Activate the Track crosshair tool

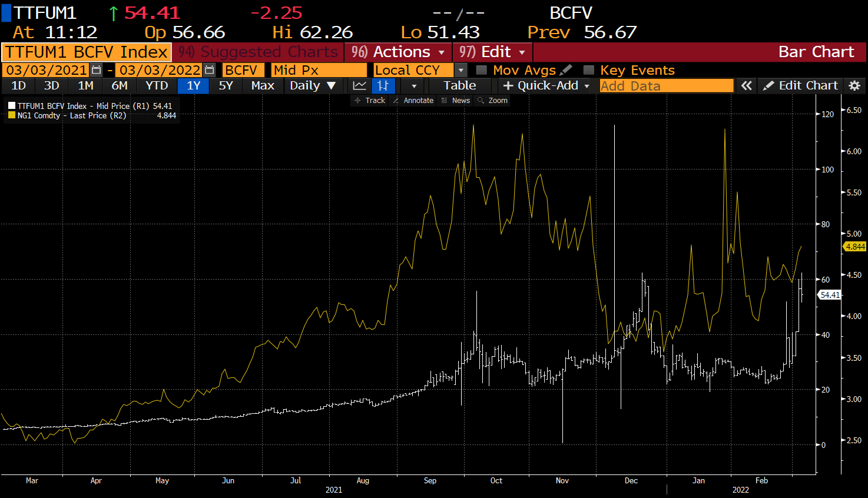click(x=370, y=101)
